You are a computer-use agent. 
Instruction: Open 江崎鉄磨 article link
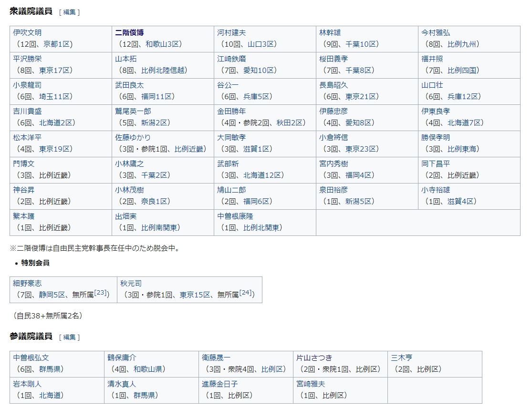231,59
